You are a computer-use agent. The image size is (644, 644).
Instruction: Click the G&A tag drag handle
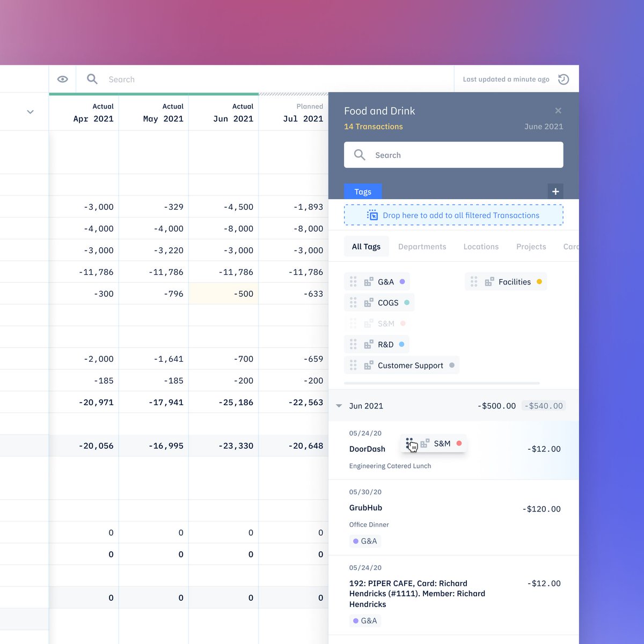point(353,281)
